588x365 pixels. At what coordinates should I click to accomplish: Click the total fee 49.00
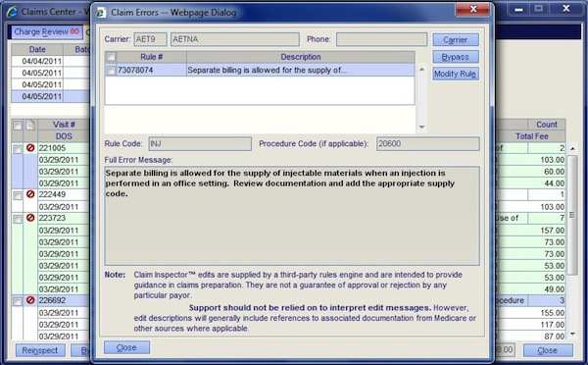(x=554, y=289)
